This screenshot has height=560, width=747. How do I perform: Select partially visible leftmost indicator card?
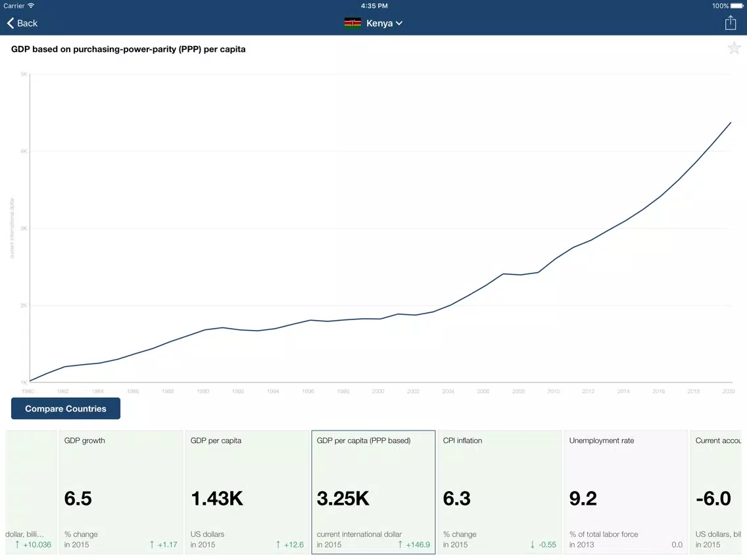pos(30,492)
